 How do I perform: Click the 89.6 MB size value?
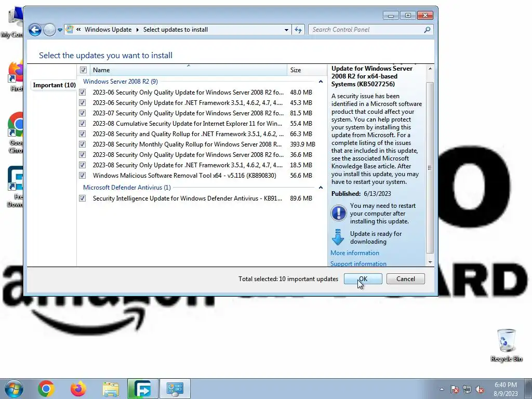click(301, 198)
